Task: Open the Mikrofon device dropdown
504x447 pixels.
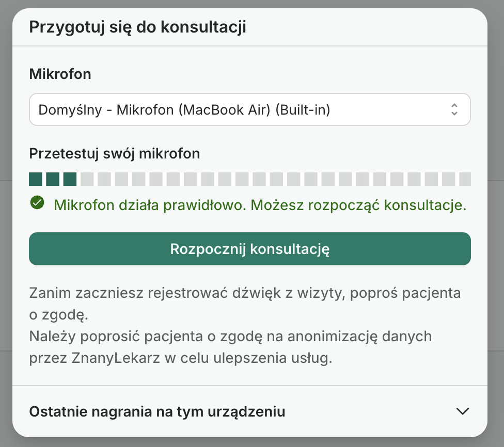Action: coord(250,109)
